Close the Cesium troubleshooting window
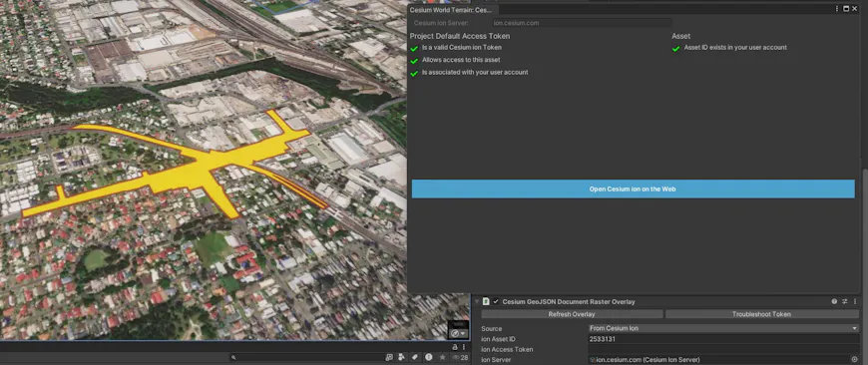The height and width of the screenshot is (365, 868). (x=855, y=9)
